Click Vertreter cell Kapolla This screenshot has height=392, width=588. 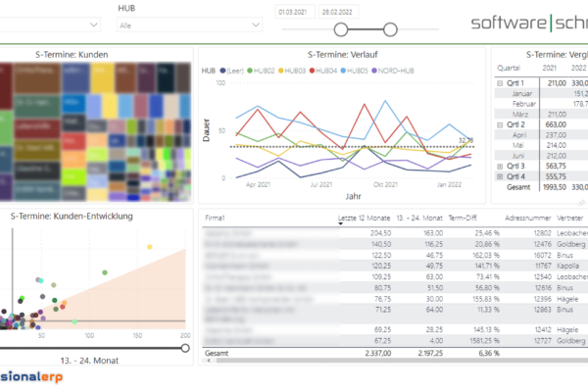[x=567, y=266]
